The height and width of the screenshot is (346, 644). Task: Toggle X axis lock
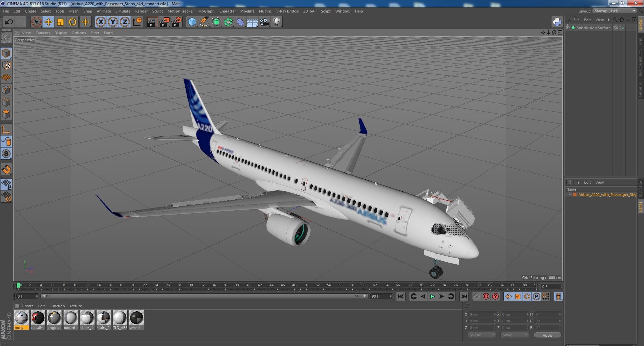[x=101, y=22]
